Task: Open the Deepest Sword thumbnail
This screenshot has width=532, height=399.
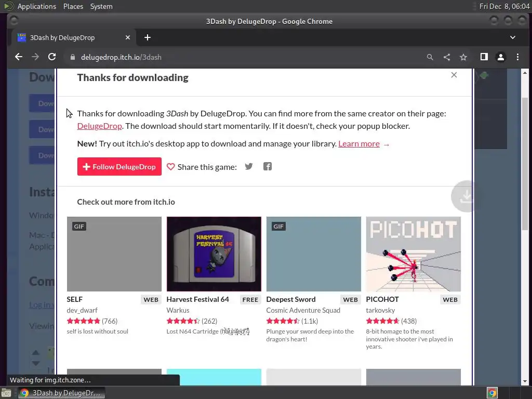Action: pyautogui.click(x=313, y=254)
